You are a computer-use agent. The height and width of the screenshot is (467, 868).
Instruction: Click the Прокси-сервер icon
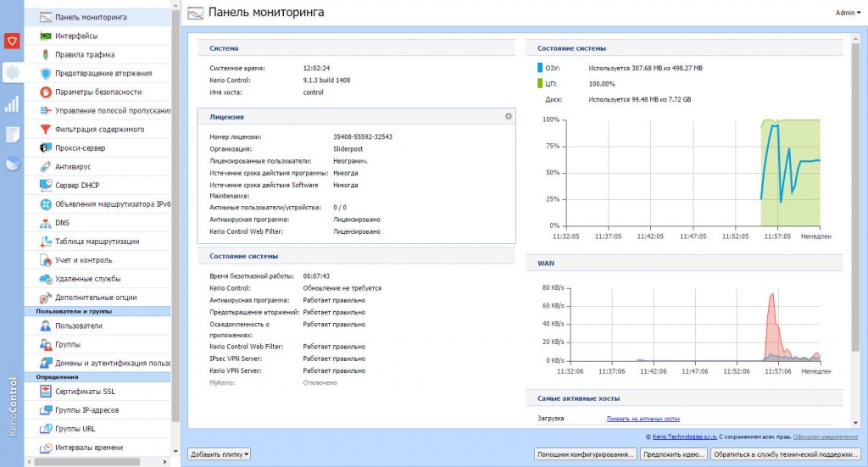point(46,147)
